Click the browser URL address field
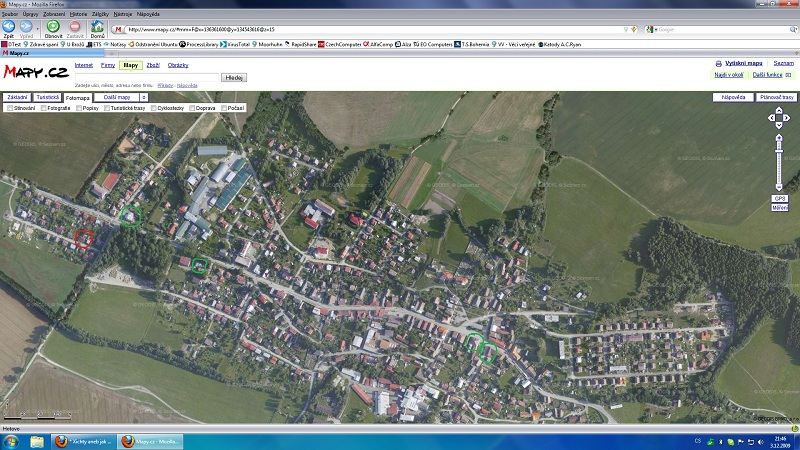 click(375, 30)
